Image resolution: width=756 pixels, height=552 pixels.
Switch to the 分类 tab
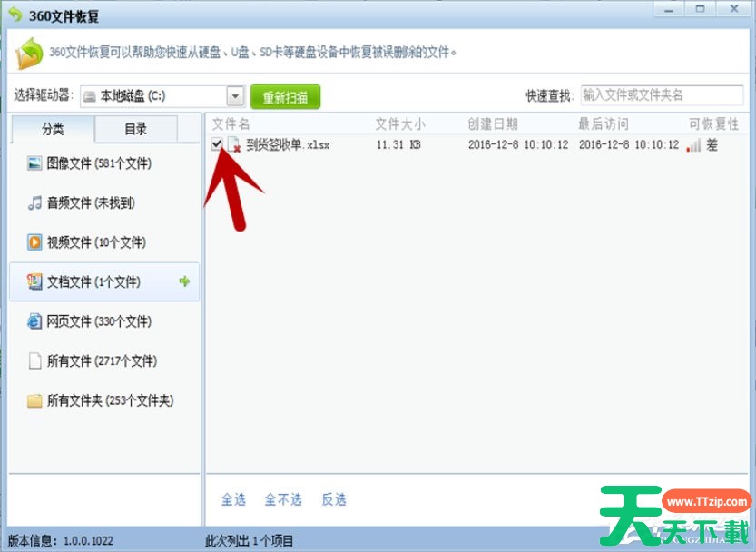click(53, 129)
